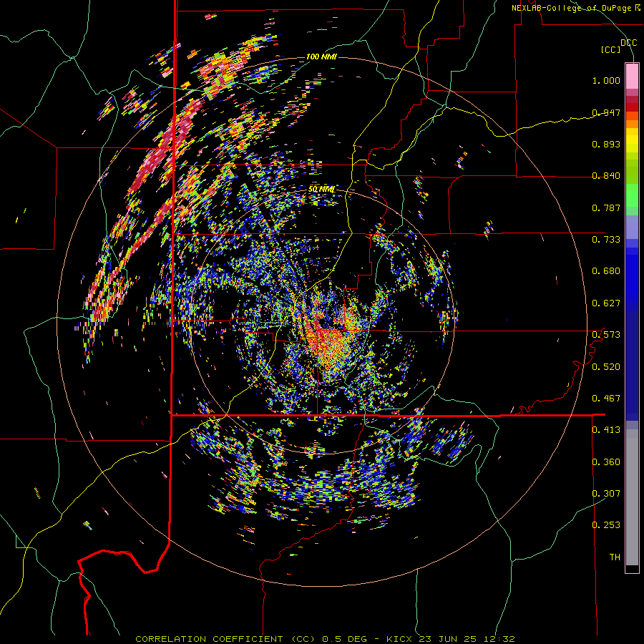Image resolution: width=644 pixels, height=644 pixels.
Task: Click the 50 NMI range ring label
Action: click(321, 190)
